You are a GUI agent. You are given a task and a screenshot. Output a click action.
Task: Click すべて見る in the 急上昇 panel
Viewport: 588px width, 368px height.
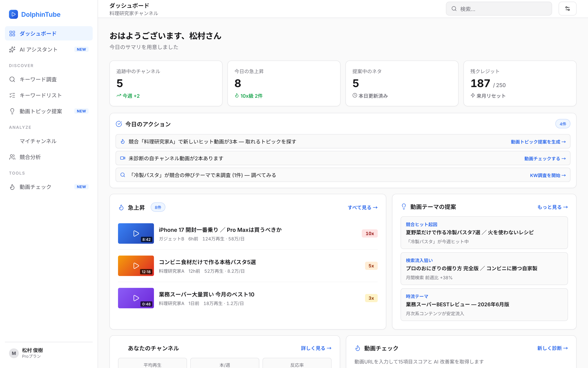(363, 207)
